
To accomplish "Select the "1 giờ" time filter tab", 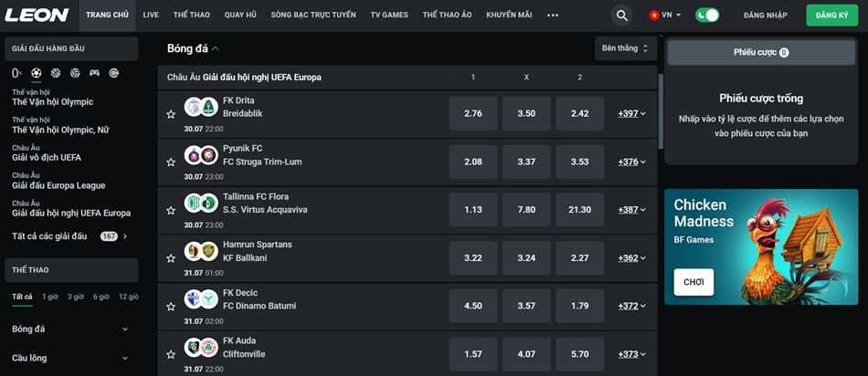I will 49,297.
